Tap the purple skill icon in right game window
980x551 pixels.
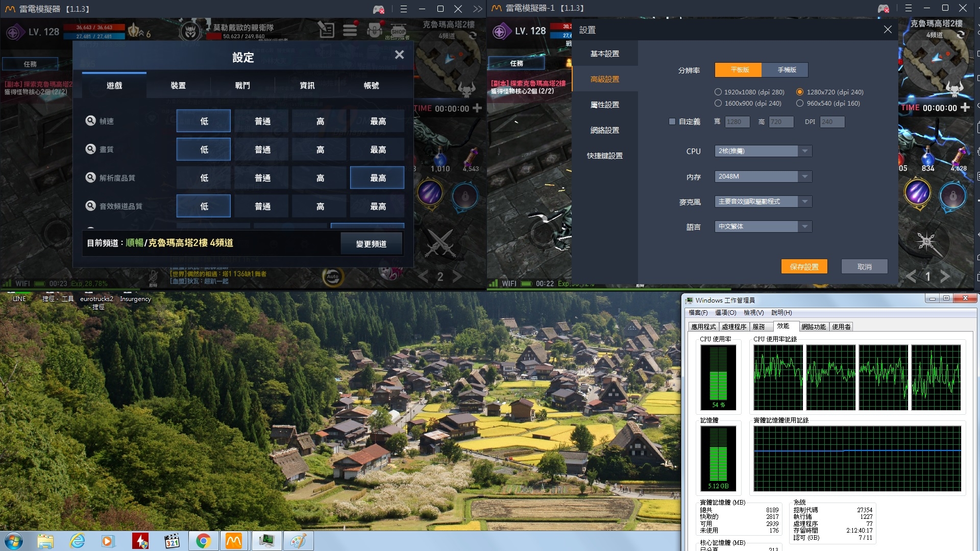point(917,193)
